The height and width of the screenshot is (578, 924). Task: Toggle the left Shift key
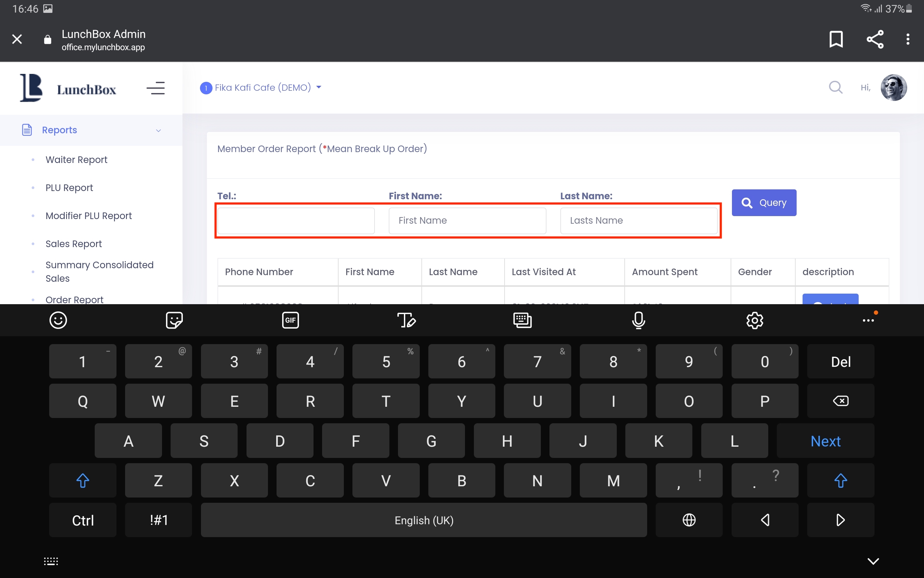pyautogui.click(x=82, y=481)
